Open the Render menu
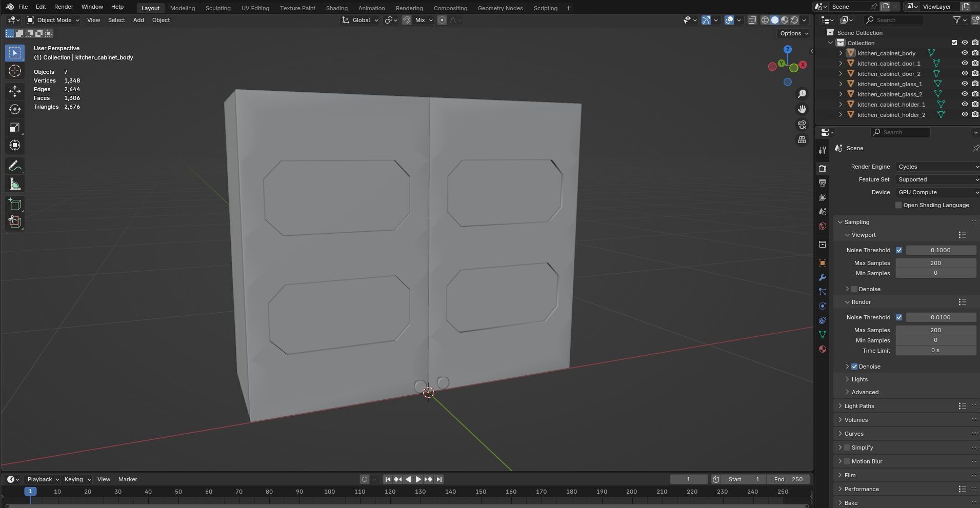This screenshot has height=508, width=980. (64, 7)
